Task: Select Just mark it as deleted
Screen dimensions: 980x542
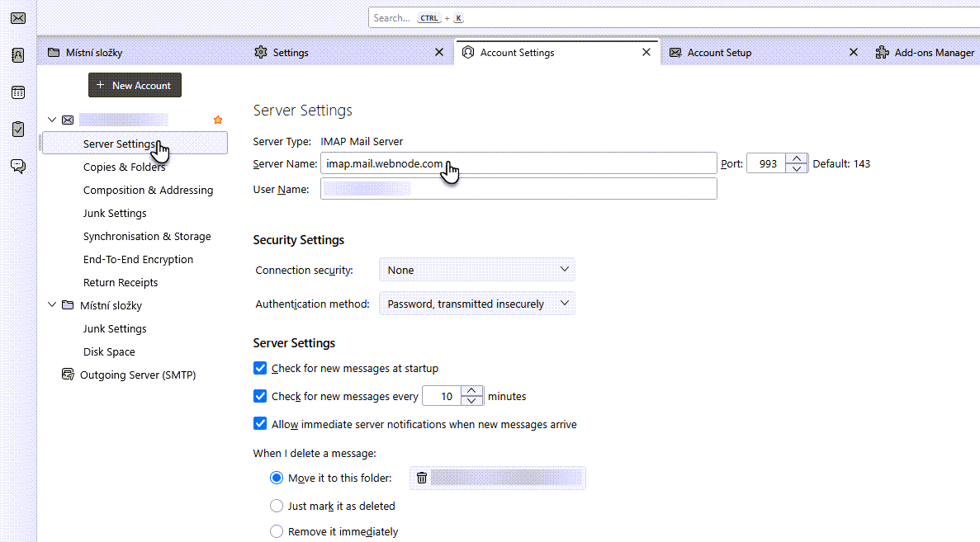Action: coord(277,506)
